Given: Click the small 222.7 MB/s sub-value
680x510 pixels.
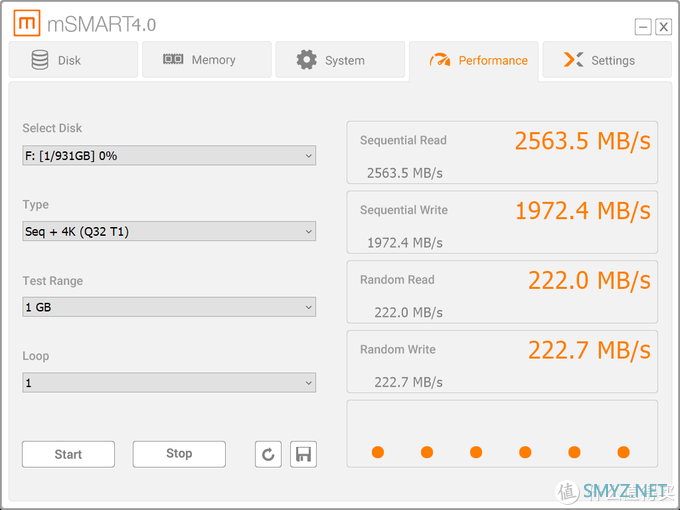Looking at the screenshot, I should coord(409,382).
